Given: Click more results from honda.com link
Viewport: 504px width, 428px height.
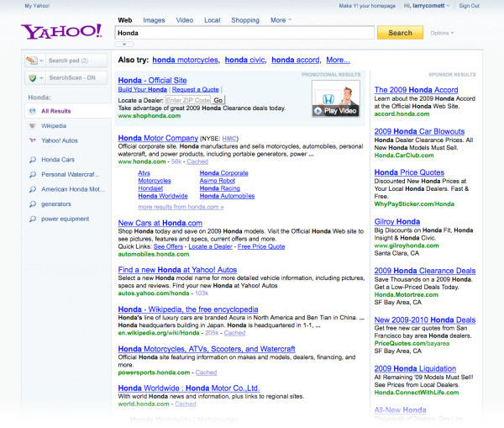Looking at the screenshot, I should pos(181,207).
